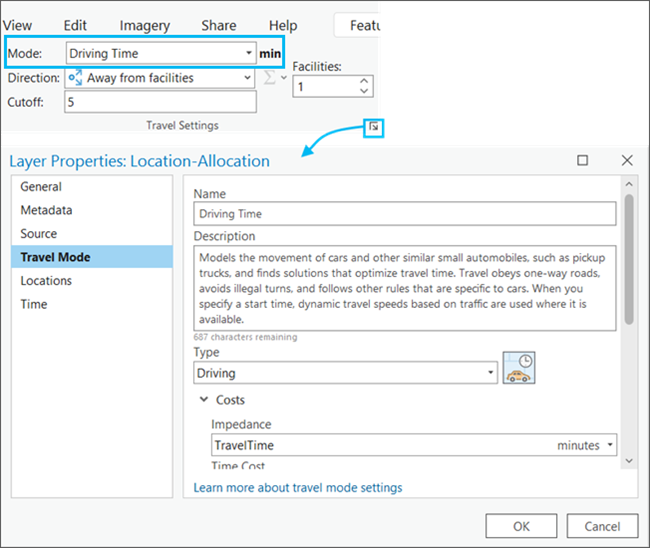Go to the Locations properties page
The image size is (650, 548).
pyautogui.click(x=46, y=281)
